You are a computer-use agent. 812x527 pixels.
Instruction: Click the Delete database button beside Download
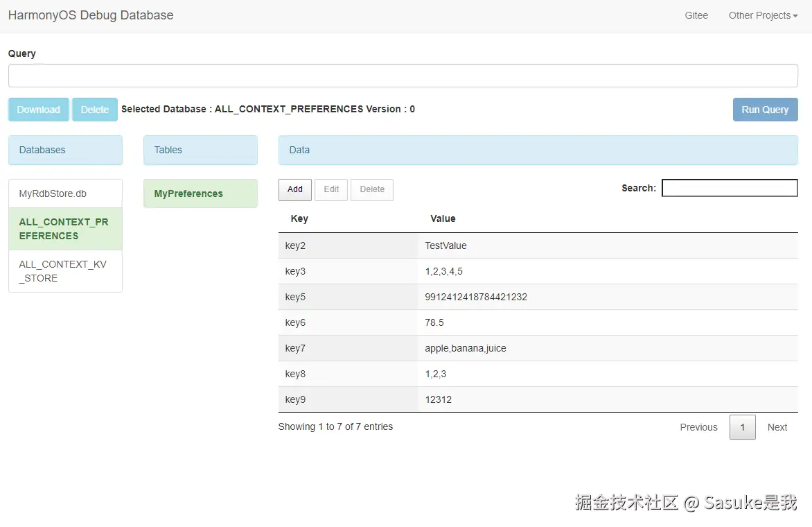[x=95, y=110]
